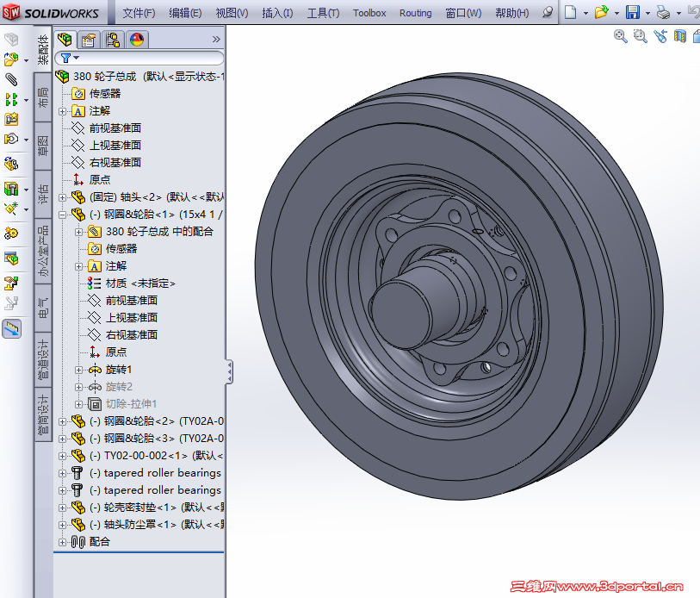Open the 视图(V) menu
Viewport: 700px width, 598px height.
tap(232, 13)
